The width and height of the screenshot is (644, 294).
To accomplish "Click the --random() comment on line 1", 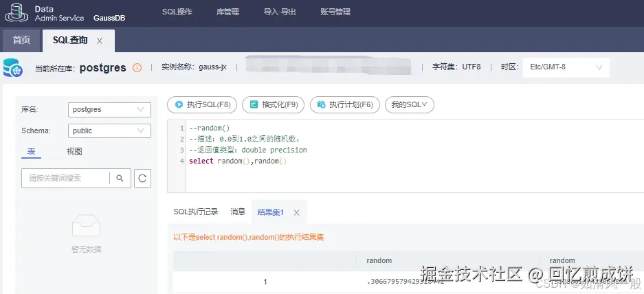I will coord(209,128).
